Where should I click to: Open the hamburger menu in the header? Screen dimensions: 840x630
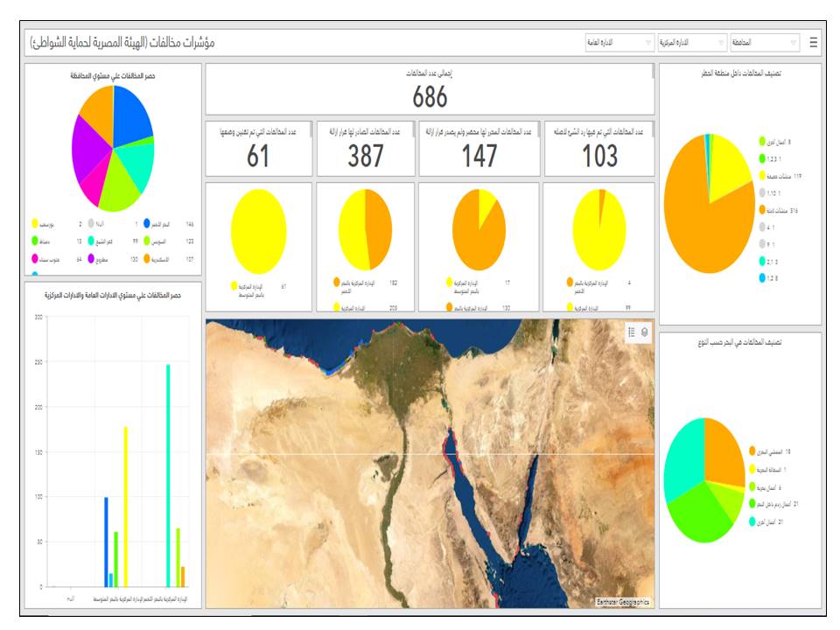[814, 42]
